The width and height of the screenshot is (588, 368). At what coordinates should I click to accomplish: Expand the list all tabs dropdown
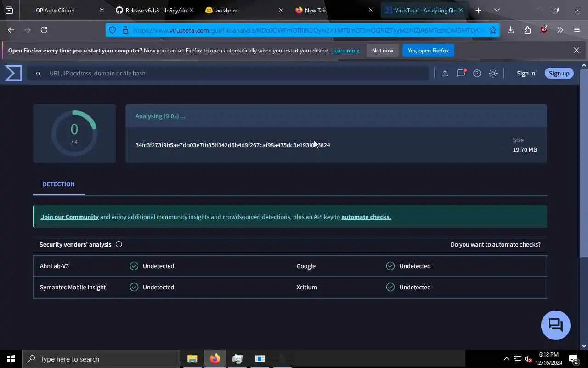click(497, 10)
